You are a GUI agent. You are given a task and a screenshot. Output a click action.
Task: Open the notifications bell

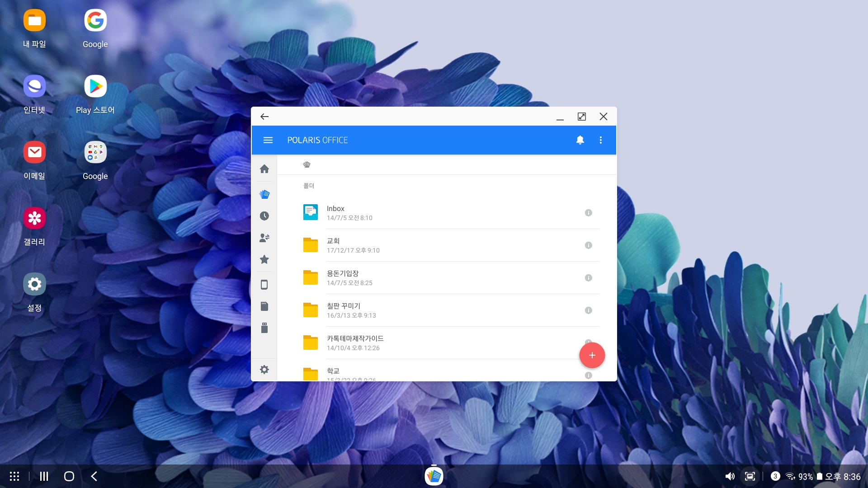[580, 140]
